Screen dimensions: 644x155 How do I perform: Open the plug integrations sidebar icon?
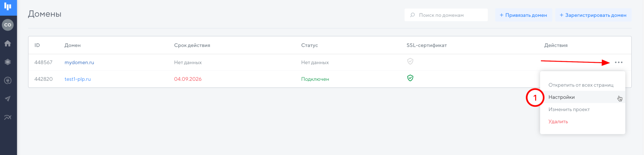(x=8, y=80)
